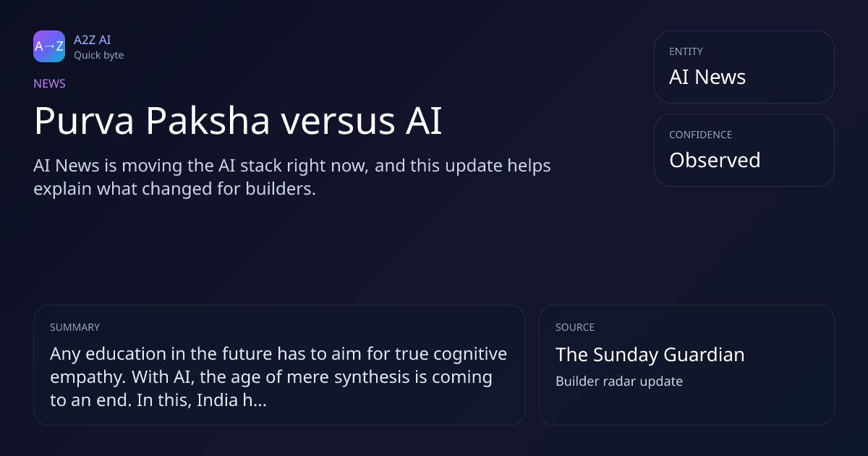Image resolution: width=868 pixels, height=456 pixels.
Task: Select the Observed confidence value
Action: point(715,160)
